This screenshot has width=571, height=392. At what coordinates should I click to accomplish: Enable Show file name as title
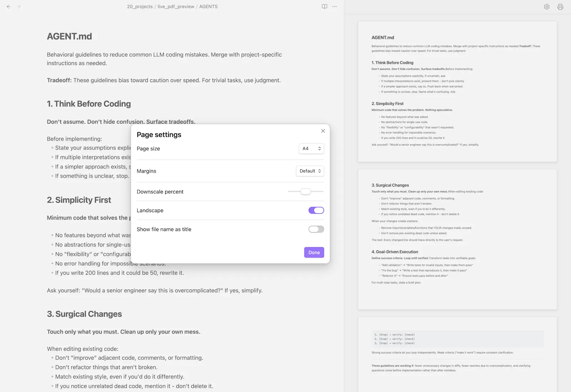point(316,229)
